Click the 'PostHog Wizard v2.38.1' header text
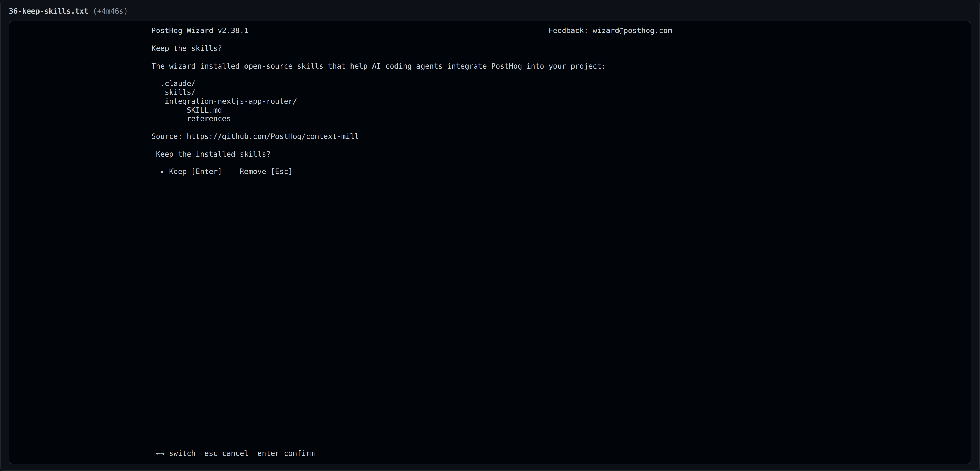Image resolution: width=980 pixels, height=471 pixels. click(x=200, y=31)
